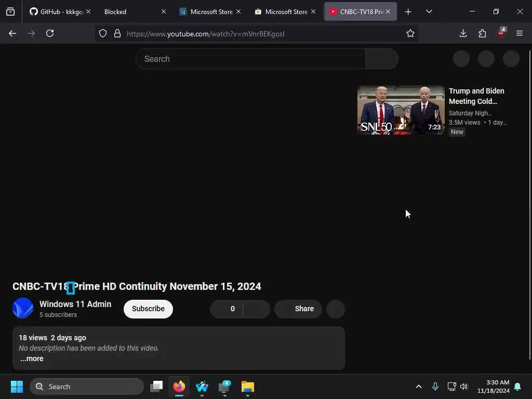This screenshot has width=532, height=399.
Task: Open the Extensions puzzle icon
Action: tap(482, 33)
